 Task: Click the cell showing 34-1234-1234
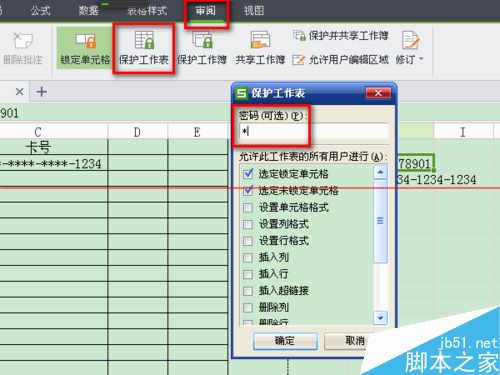437,180
